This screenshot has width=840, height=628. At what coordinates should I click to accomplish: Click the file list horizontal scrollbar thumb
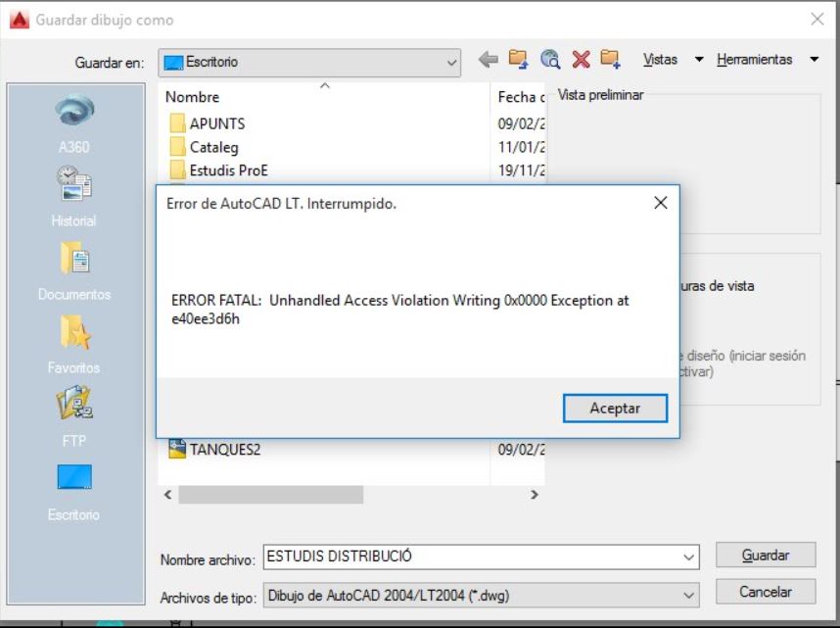pos(270,495)
